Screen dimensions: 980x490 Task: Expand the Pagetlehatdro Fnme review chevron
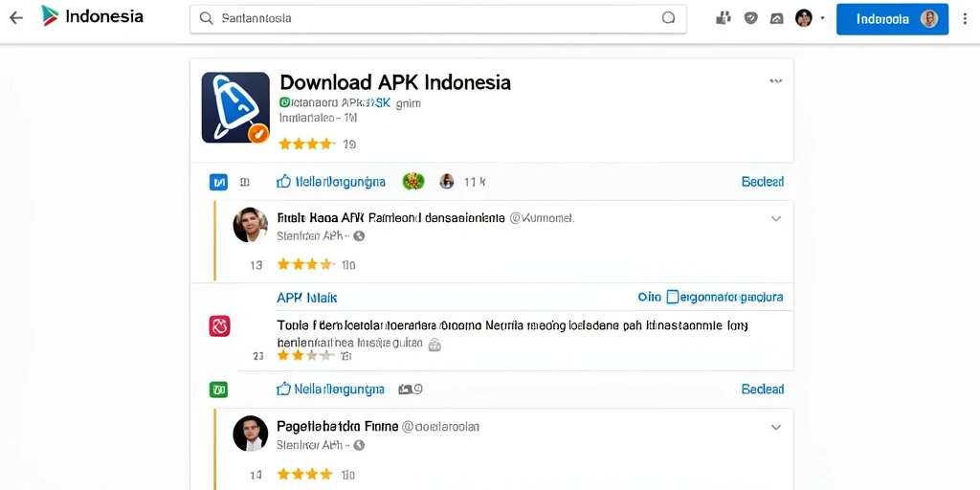pyautogui.click(x=775, y=428)
